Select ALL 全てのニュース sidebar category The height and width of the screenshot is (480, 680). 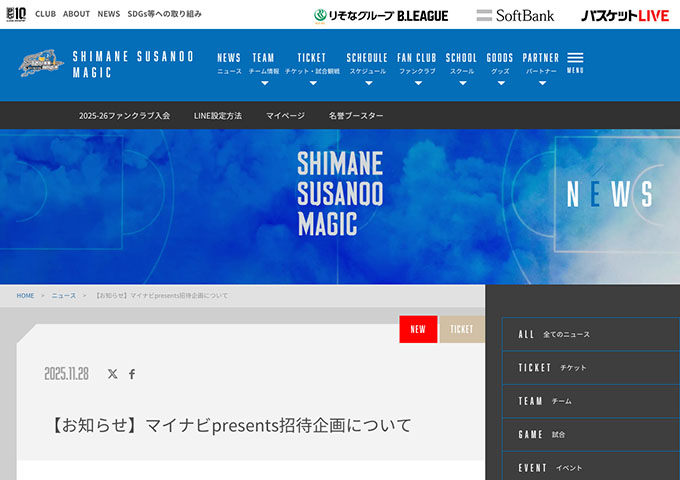(591, 334)
